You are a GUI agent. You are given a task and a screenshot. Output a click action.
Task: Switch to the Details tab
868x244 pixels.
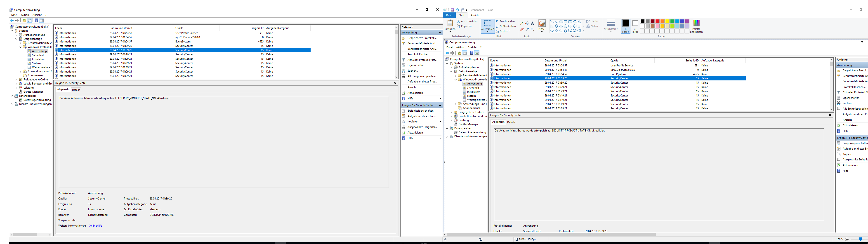(76, 90)
